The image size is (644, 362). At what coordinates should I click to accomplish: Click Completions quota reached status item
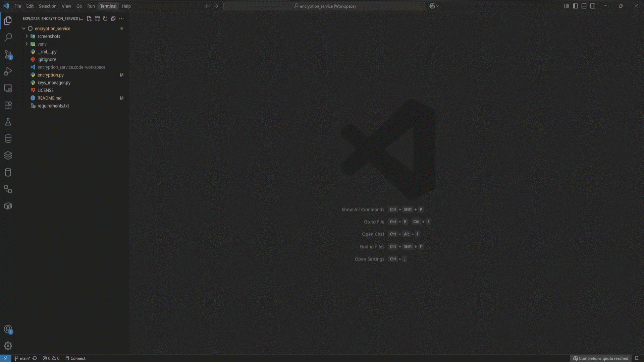click(600, 358)
